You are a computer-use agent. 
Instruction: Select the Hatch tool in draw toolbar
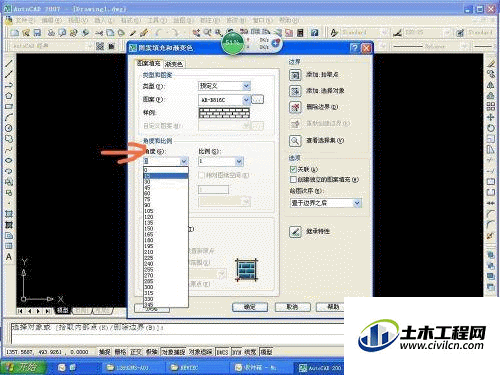point(9,214)
